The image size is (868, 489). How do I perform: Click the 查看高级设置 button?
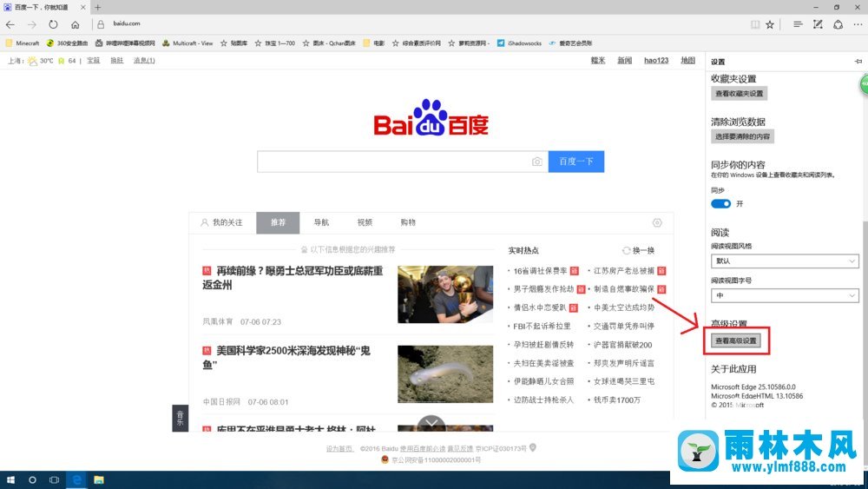(736, 340)
